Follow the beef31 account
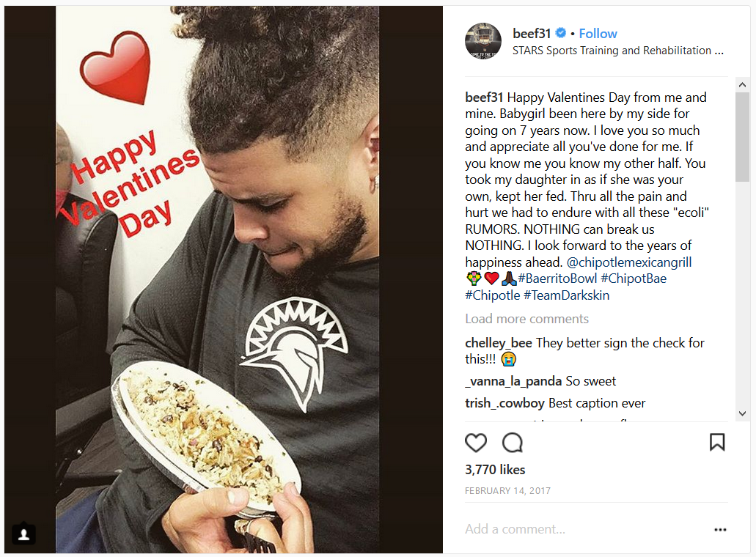The image size is (756, 557). pyautogui.click(x=598, y=33)
